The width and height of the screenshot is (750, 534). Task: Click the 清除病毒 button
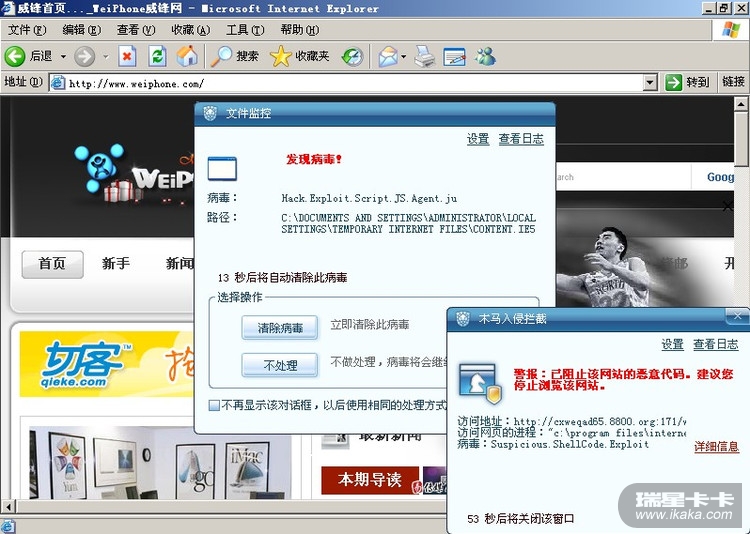point(280,328)
